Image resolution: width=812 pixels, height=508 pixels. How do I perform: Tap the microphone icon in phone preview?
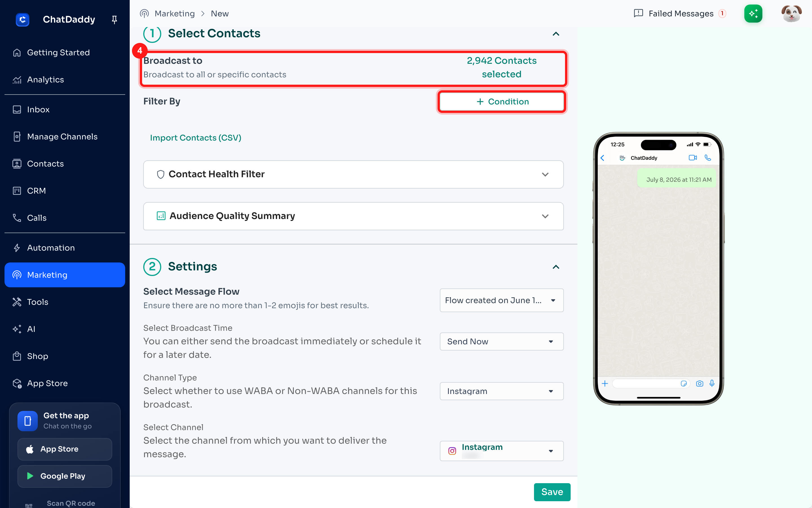(x=712, y=383)
